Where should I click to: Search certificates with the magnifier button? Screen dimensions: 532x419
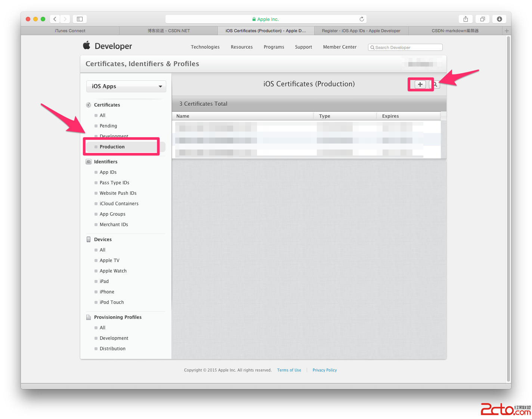(435, 84)
